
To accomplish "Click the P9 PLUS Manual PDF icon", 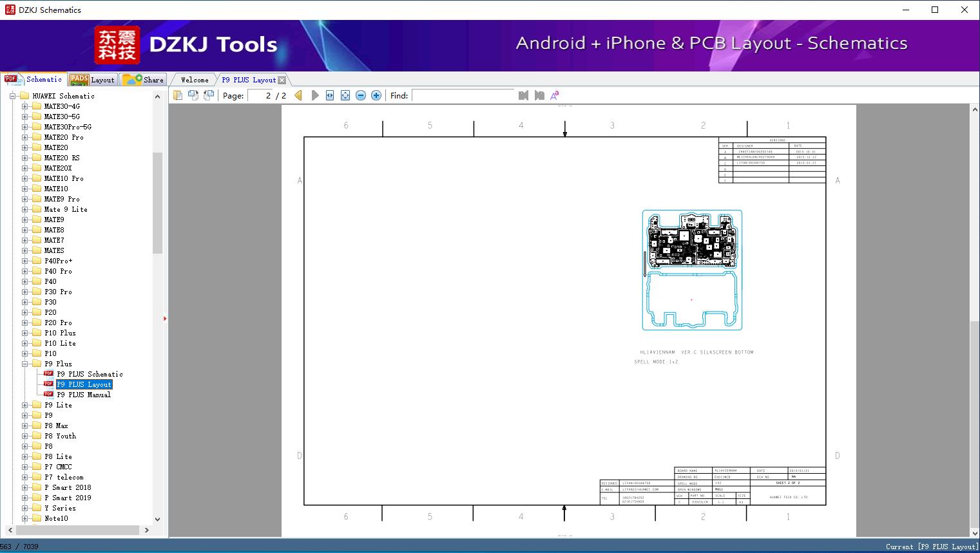I will coord(48,395).
